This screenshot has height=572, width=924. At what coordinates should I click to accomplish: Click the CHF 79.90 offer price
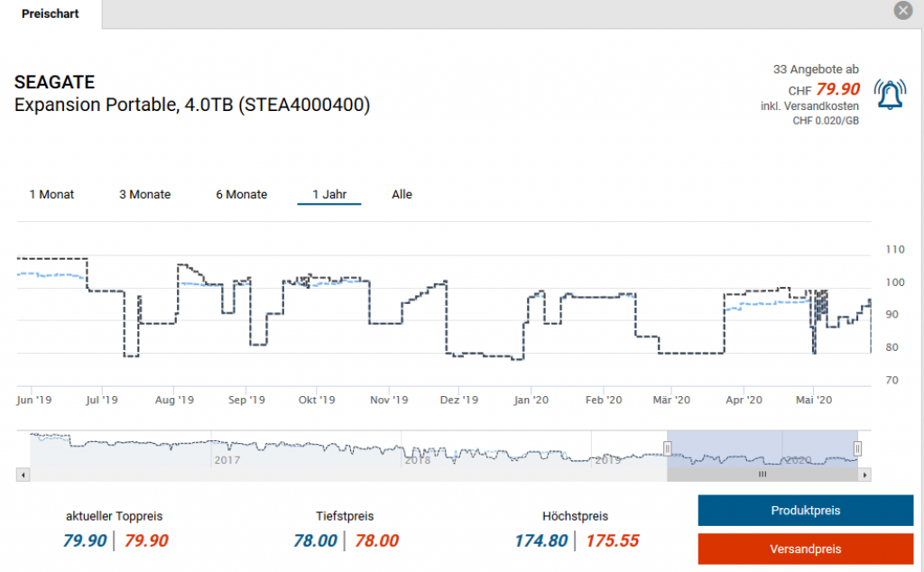pyautogui.click(x=836, y=89)
